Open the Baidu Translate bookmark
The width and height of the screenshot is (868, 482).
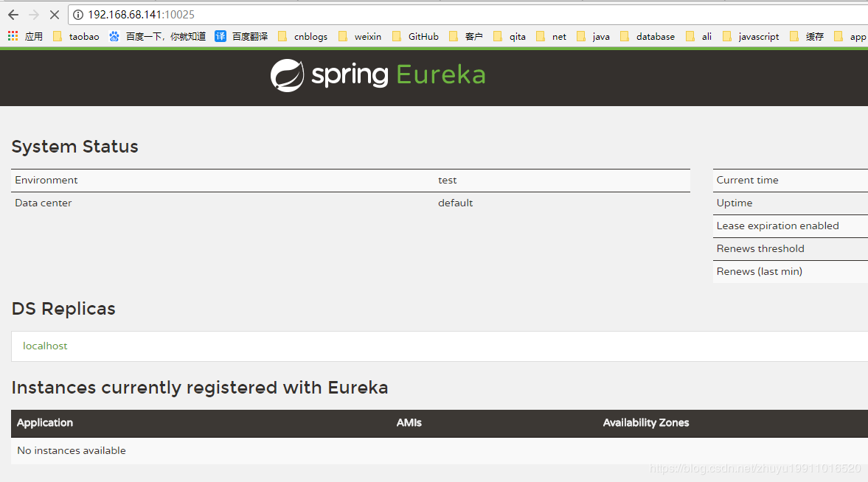(241, 37)
